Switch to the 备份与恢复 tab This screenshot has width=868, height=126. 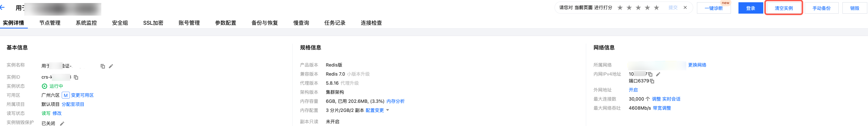265,23
